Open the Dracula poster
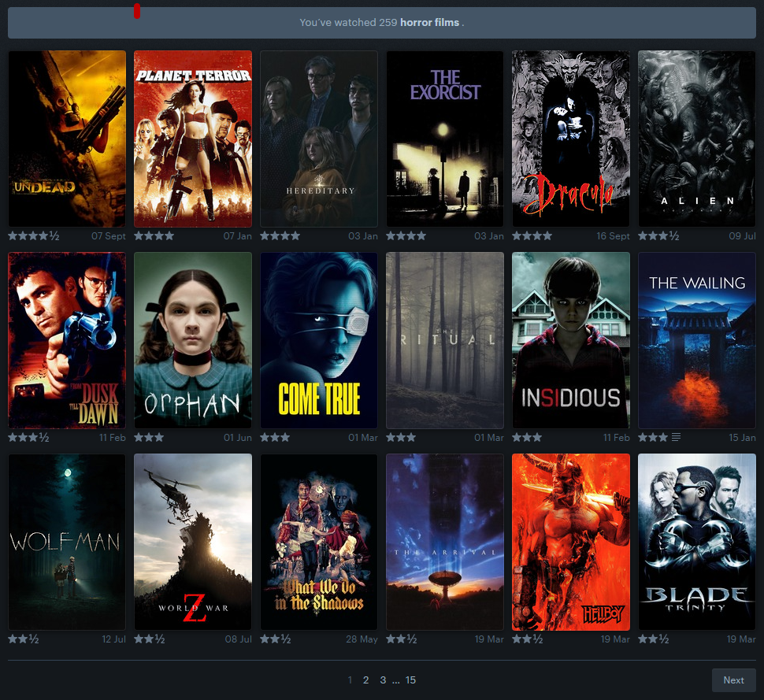The height and width of the screenshot is (700, 764). coord(570,139)
